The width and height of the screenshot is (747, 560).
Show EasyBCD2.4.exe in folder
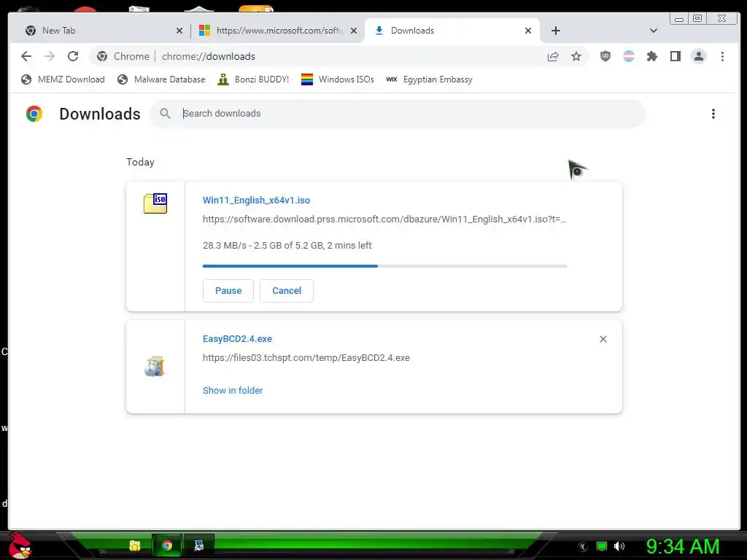coord(233,391)
